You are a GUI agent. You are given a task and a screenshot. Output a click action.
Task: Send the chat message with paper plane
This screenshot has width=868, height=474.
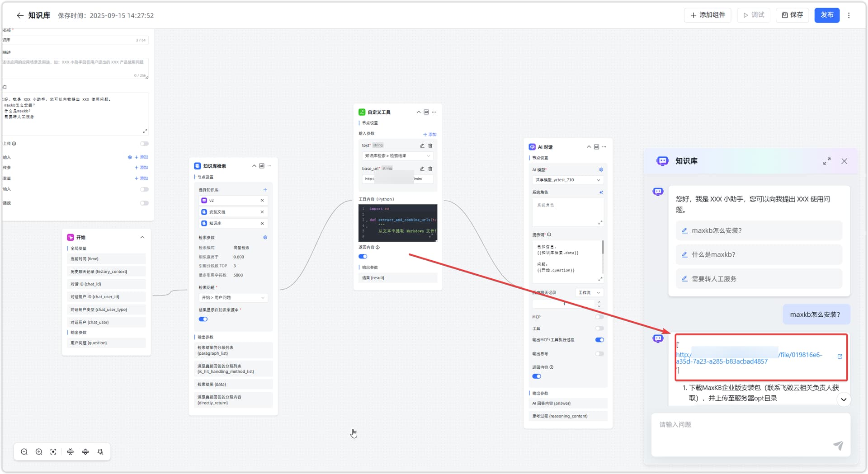pos(838,446)
